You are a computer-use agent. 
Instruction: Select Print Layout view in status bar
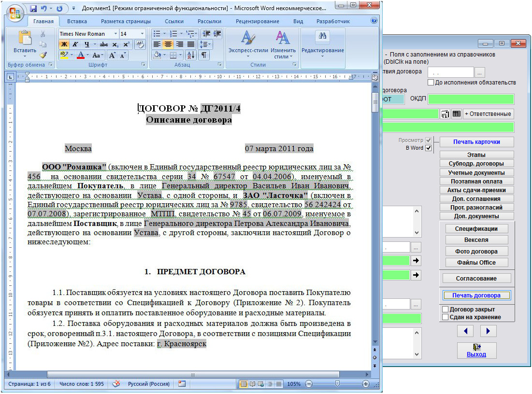point(243,384)
